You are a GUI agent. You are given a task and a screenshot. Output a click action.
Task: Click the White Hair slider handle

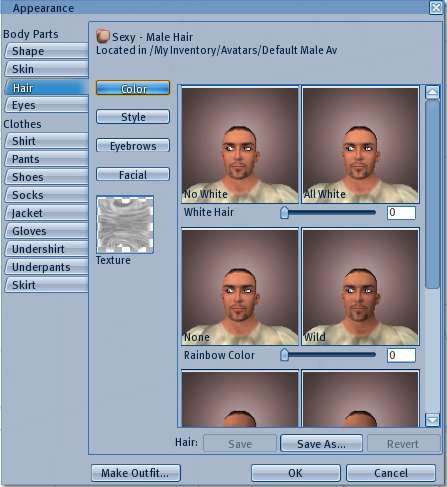(x=284, y=212)
